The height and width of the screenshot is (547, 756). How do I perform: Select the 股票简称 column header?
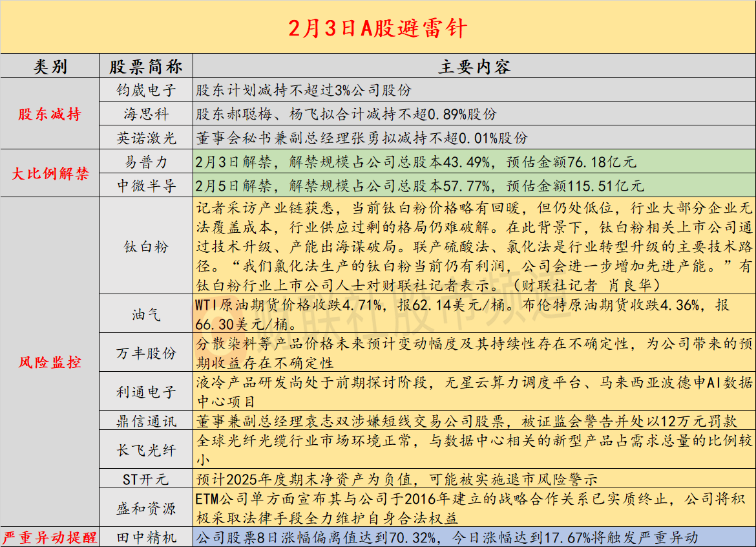click(x=146, y=66)
